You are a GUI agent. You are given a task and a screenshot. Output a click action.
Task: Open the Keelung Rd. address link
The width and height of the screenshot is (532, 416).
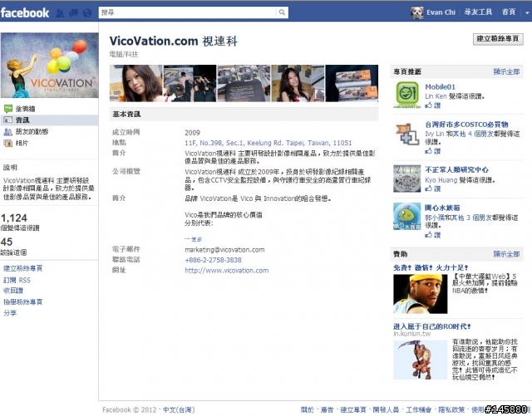tap(268, 143)
